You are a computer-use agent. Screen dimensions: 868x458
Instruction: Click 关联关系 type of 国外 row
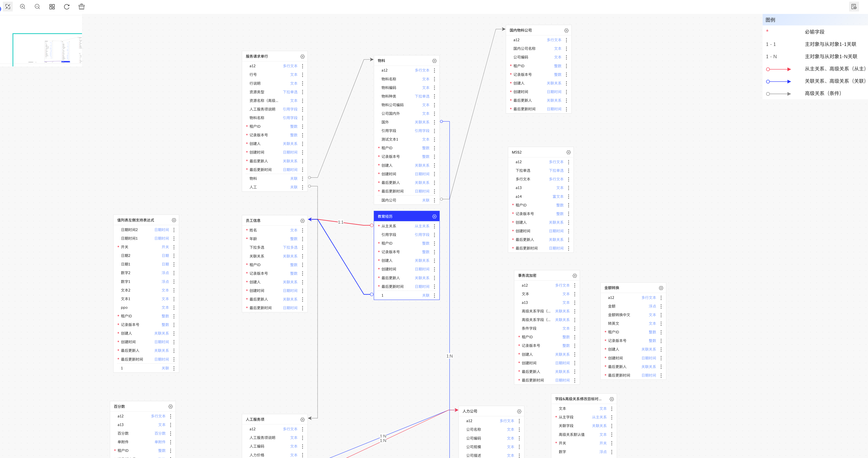[x=422, y=122]
